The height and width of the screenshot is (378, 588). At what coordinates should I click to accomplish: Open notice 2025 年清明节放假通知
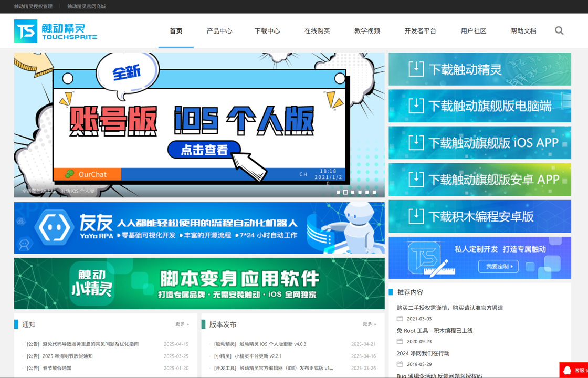pyautogui.click(x=68, y=356)
